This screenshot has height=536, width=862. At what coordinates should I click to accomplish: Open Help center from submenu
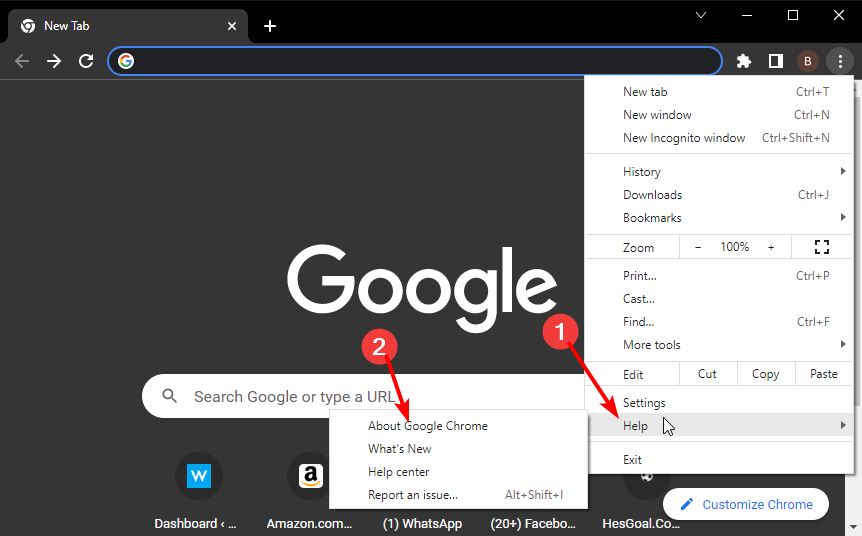(x=458, y=472)
